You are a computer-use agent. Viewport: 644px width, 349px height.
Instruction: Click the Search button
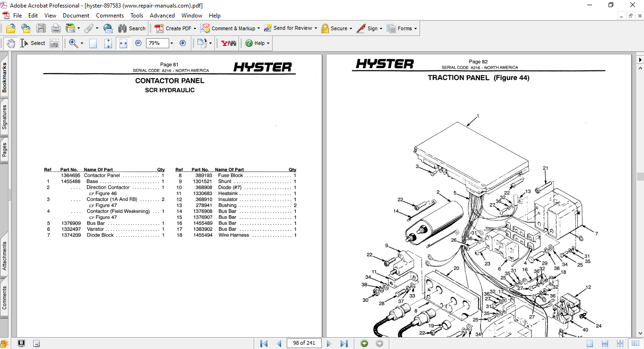click(x=132, y=28)
